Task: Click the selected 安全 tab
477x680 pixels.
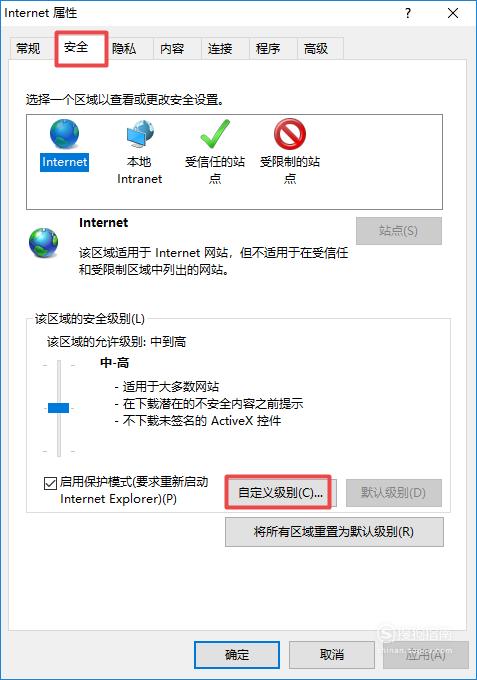Action: point(76,47)
